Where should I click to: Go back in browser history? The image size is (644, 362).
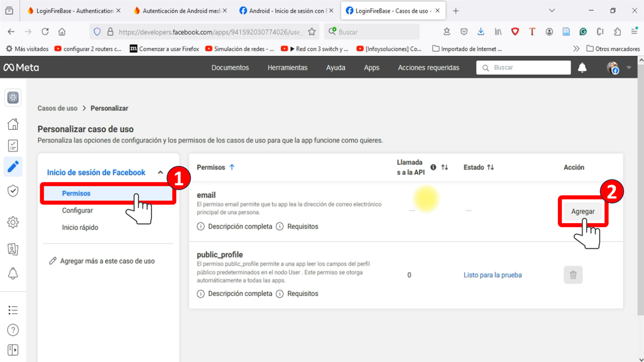coord(11,32)
